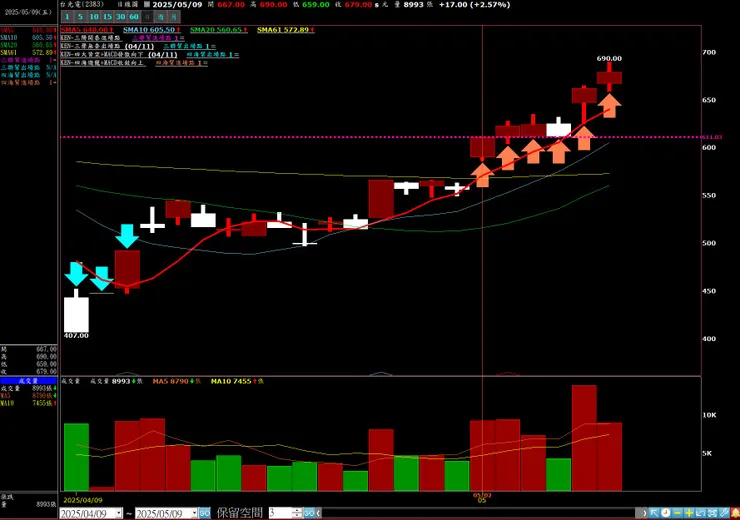The image size is (740, 520).
Task: Click the horizontal chart scrollbar track
Action: coord(479,513)
